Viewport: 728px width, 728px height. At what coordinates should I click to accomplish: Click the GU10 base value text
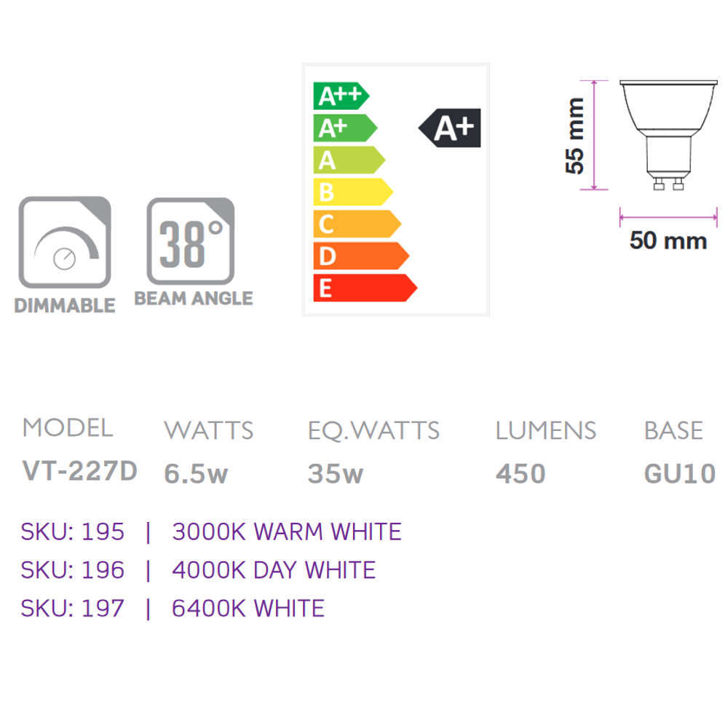[680, 474]
